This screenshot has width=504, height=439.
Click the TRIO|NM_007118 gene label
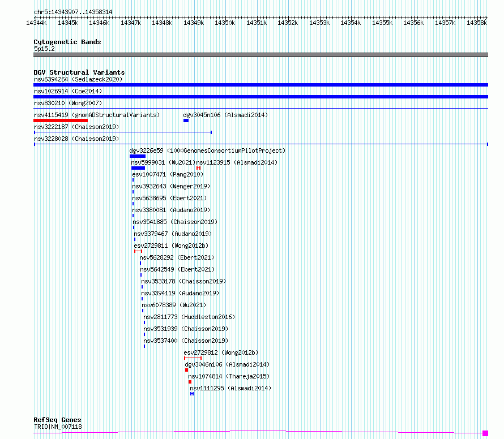58,427
